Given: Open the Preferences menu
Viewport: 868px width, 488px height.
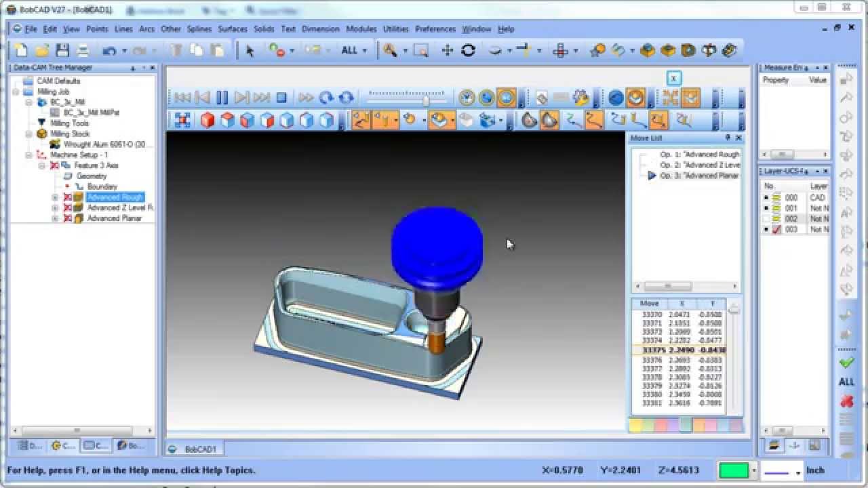Looking at the screenshot, I should point(435,29).
